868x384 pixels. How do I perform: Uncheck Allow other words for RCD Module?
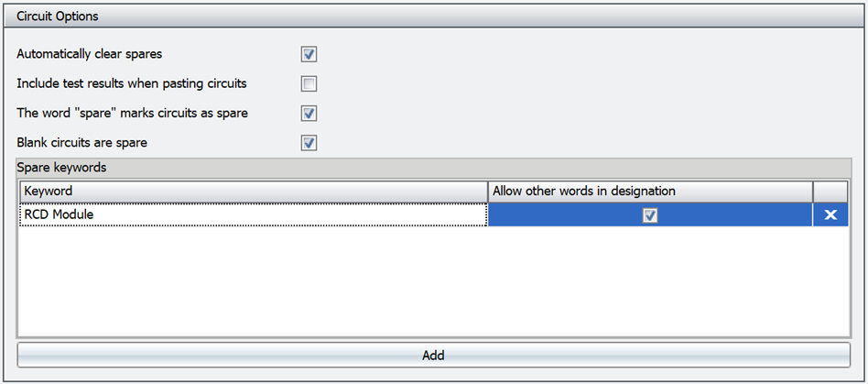click(x=650, y=215)
